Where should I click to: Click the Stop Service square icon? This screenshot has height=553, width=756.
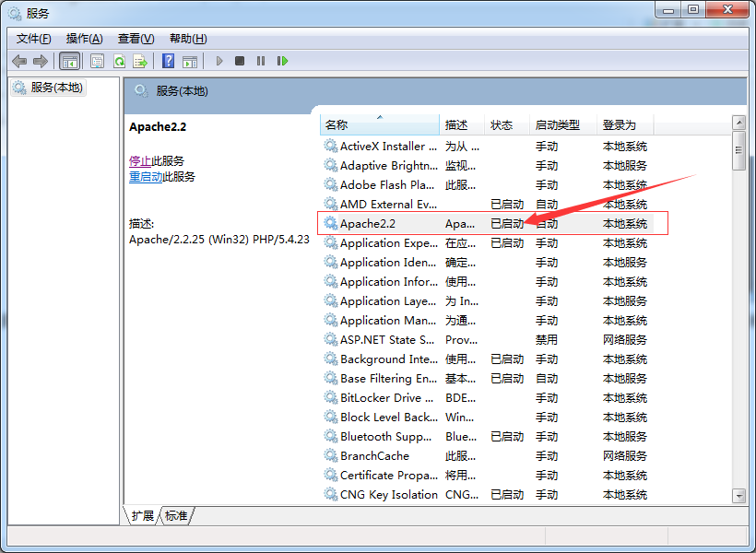(240, 61)
